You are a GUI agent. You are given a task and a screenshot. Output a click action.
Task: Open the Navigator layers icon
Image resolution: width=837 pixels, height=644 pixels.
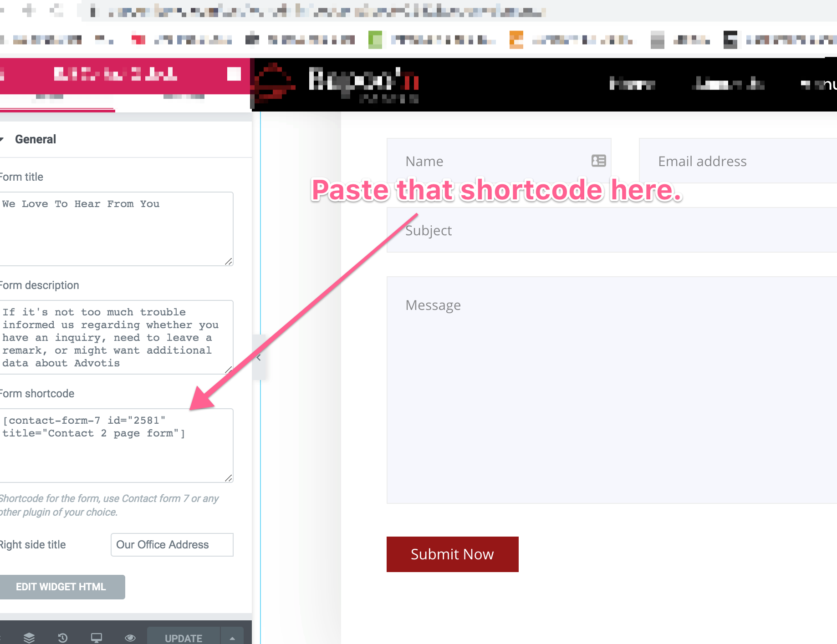pyautogui.click(x=29, y=638)
